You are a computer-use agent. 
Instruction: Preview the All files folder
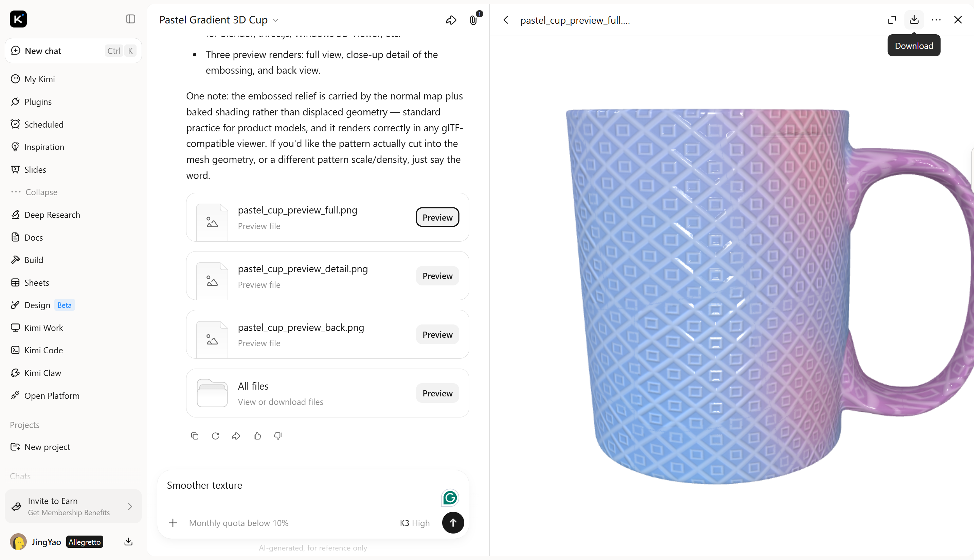coord(437,393)
